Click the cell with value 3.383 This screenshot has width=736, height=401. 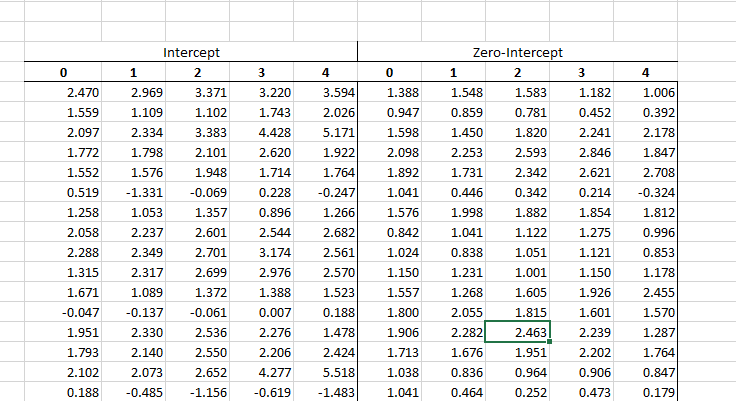tap(198, 132)
